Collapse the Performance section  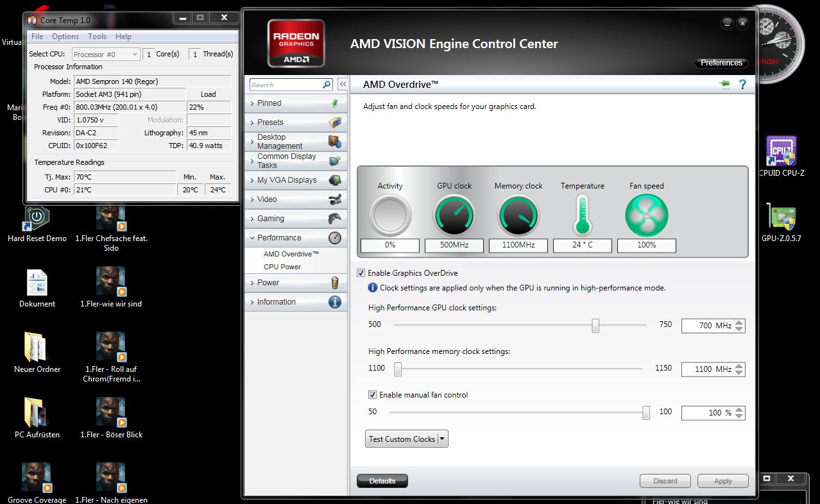[x=252, y=238]
